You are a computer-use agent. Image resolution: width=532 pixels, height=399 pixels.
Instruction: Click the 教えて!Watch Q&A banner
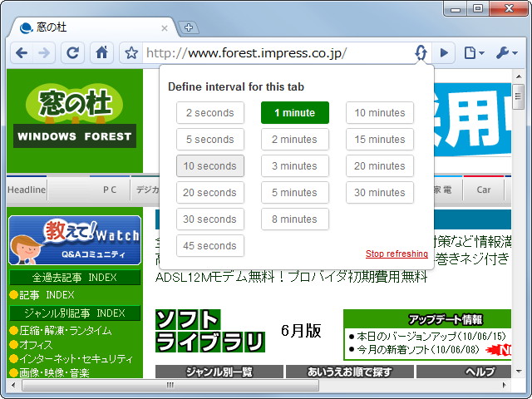[x=75, y=240]
